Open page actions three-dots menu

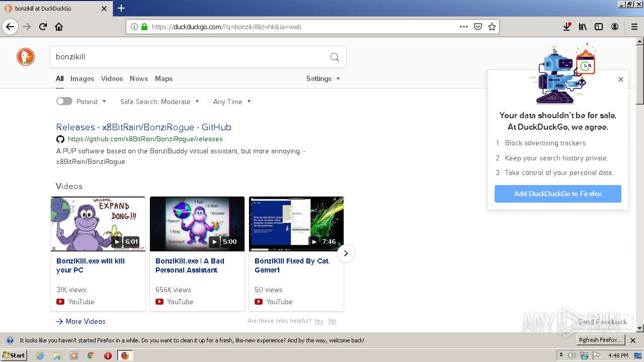pos(464,27)
